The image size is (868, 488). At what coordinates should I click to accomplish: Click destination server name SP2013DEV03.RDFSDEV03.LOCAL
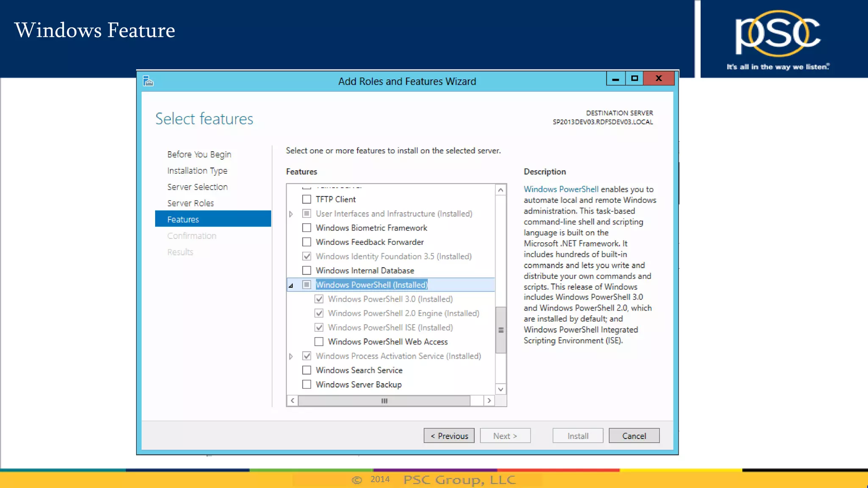(603, 122)
